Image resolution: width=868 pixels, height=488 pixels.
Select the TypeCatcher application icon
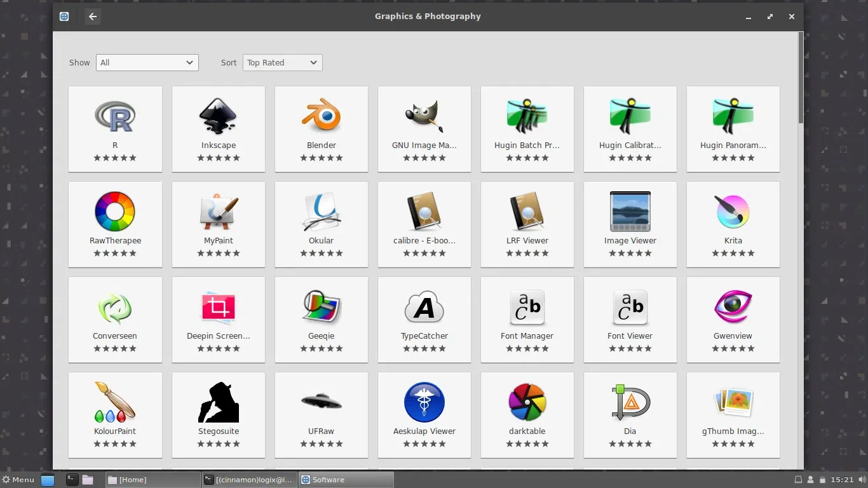click(x=424, y=307)
